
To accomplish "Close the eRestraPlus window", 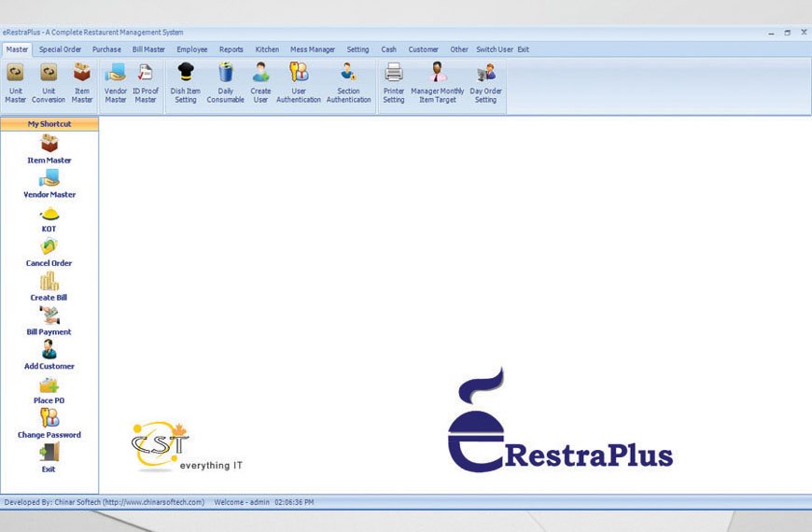I will pos(804,33).
